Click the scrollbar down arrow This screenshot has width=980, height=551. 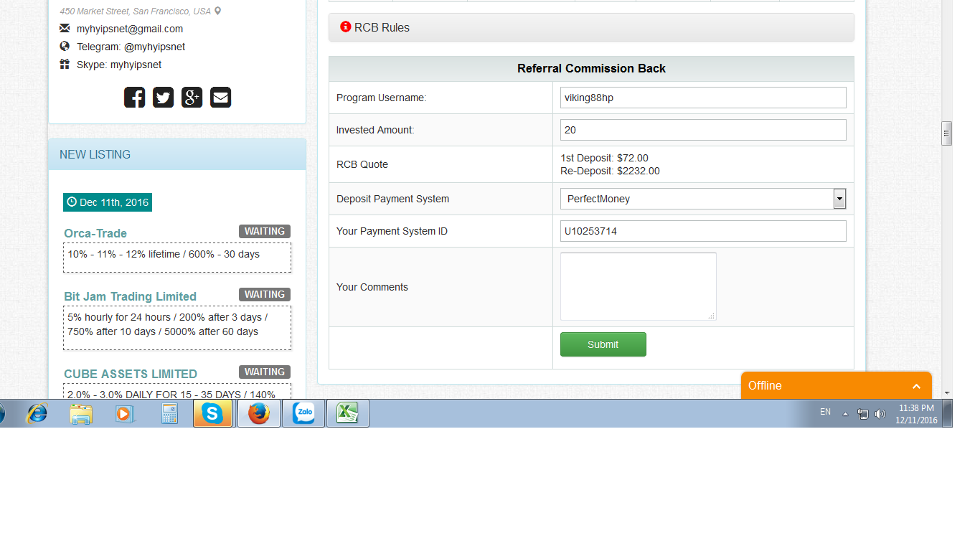tap(947, 393)
